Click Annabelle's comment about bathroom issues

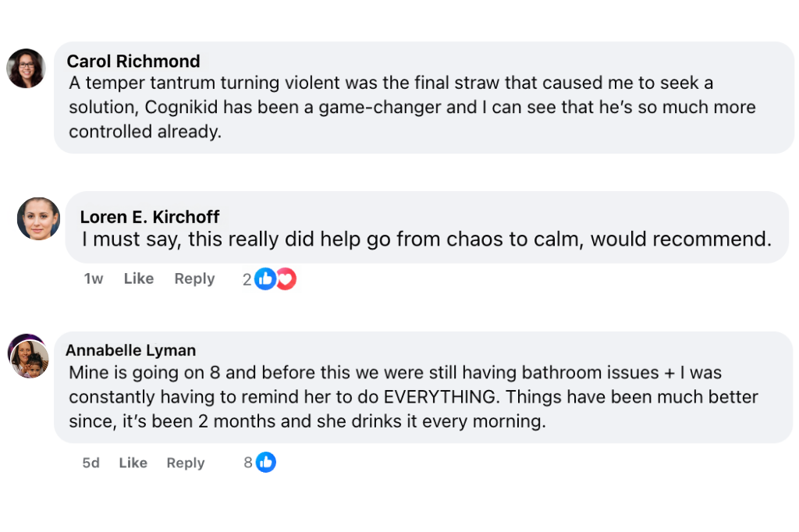pos(414,396)
